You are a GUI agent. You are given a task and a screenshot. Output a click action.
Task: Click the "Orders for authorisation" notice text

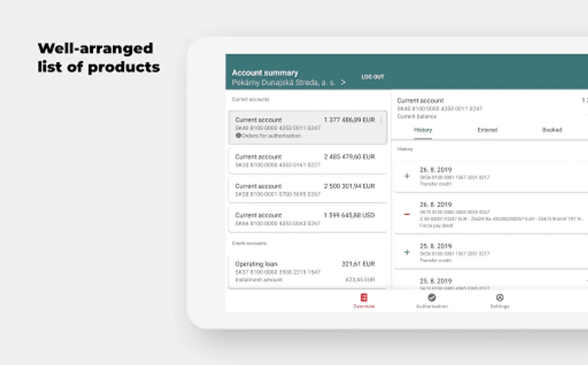coord(271,136)
